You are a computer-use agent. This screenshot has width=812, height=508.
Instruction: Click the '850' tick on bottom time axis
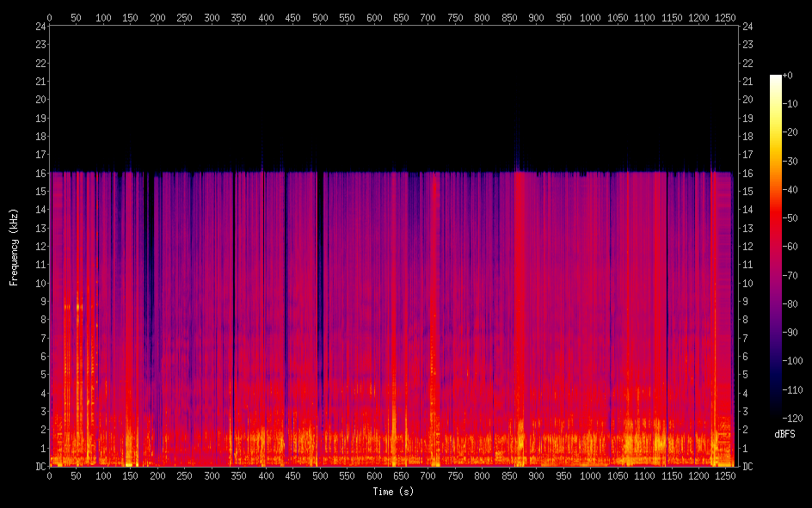pos(509,475)
